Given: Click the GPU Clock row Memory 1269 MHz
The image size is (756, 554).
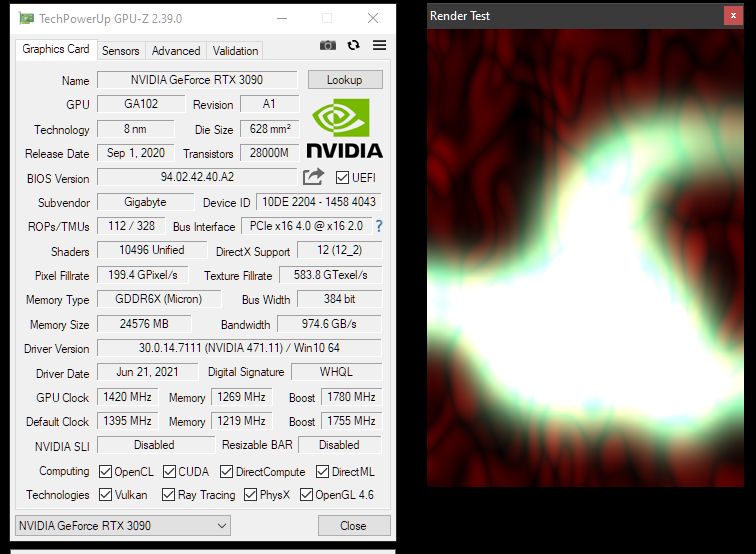Looking at the screenshot, I should [242, 397].
